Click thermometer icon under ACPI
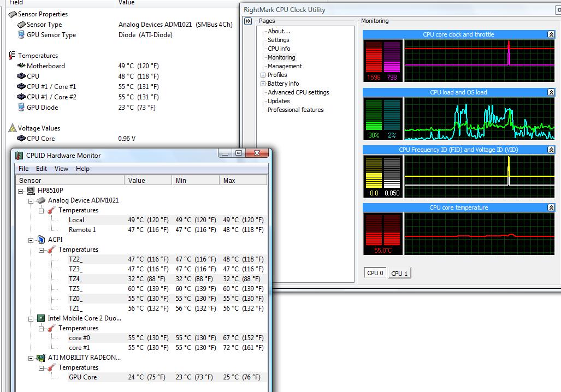The width and height of the screenshot is (561, 392). coord(51,250)
